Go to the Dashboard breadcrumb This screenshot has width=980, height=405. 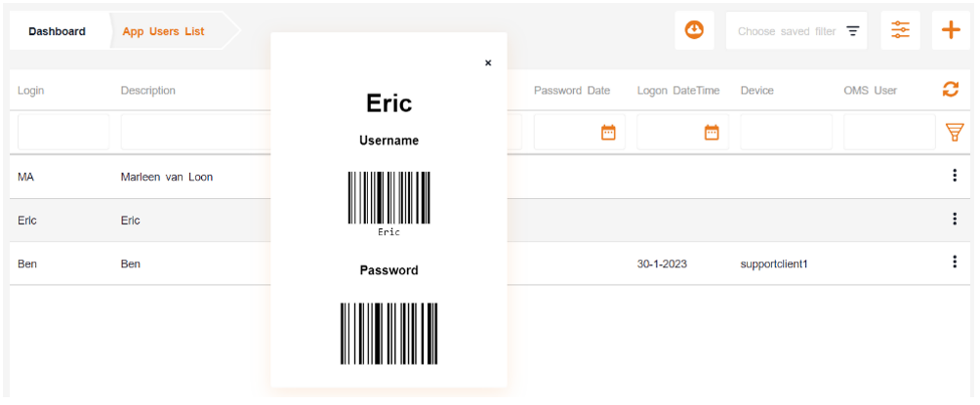57,31
